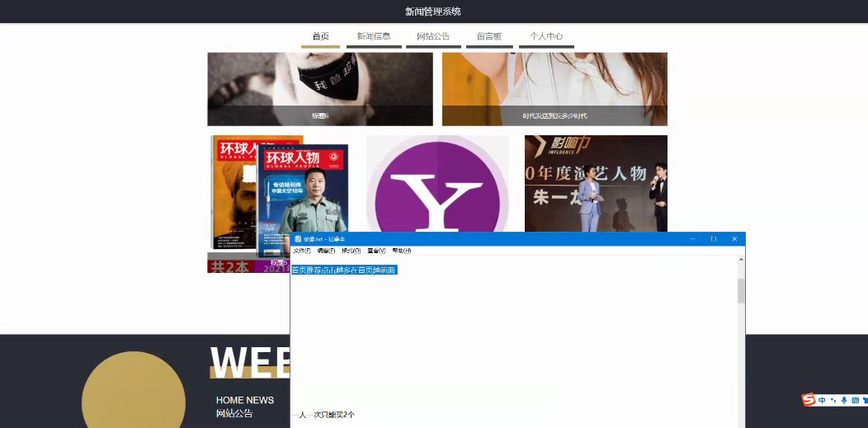The height and width of the screenshot is (428, 868).
Task: Open Notepad 帮助(H) menu
Action: click(401, 251)
